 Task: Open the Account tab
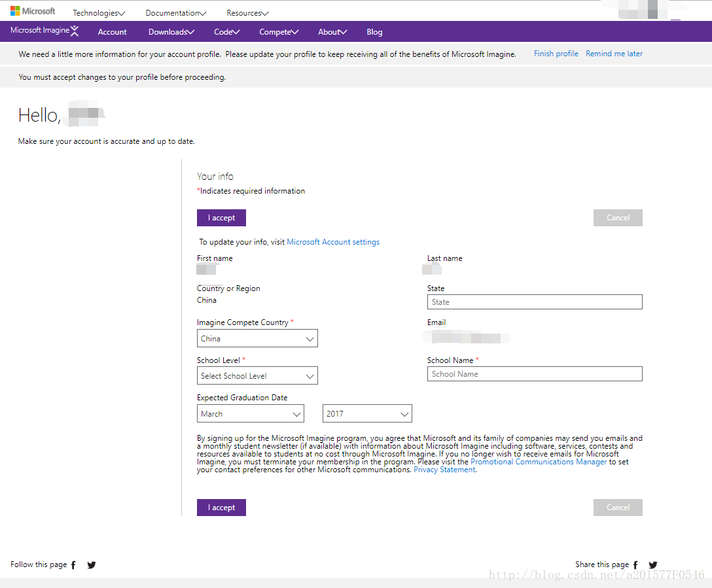point(112,32)
